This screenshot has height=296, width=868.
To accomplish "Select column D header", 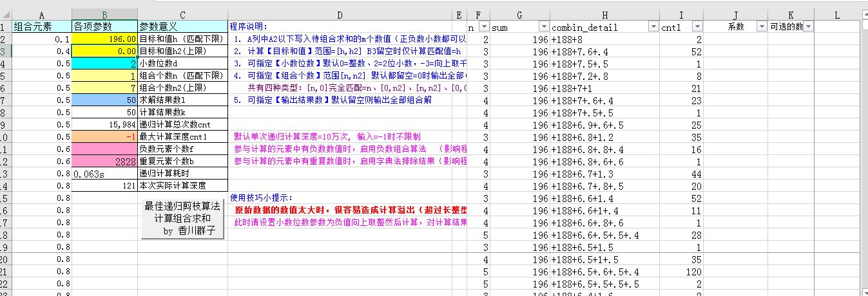I will pyautogui.click(x=340, y=15).
